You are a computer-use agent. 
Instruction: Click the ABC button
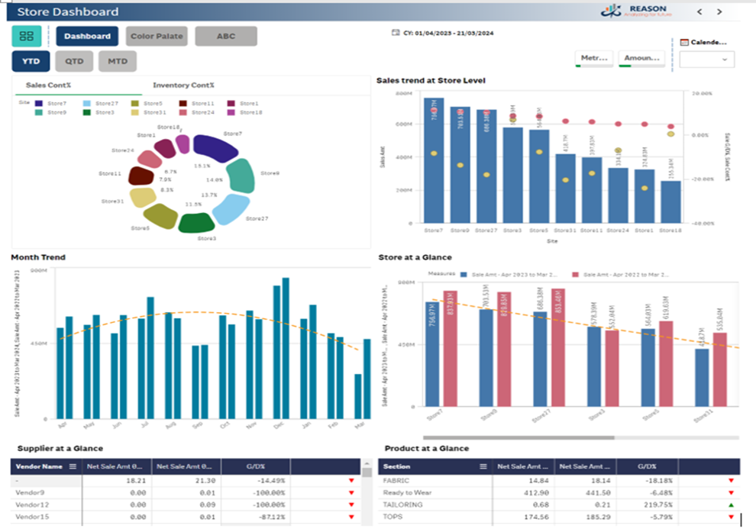tap(226, 36)
